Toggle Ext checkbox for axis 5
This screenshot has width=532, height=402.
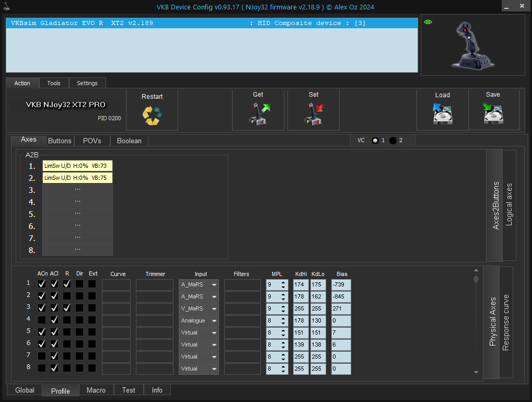point(92,332)
